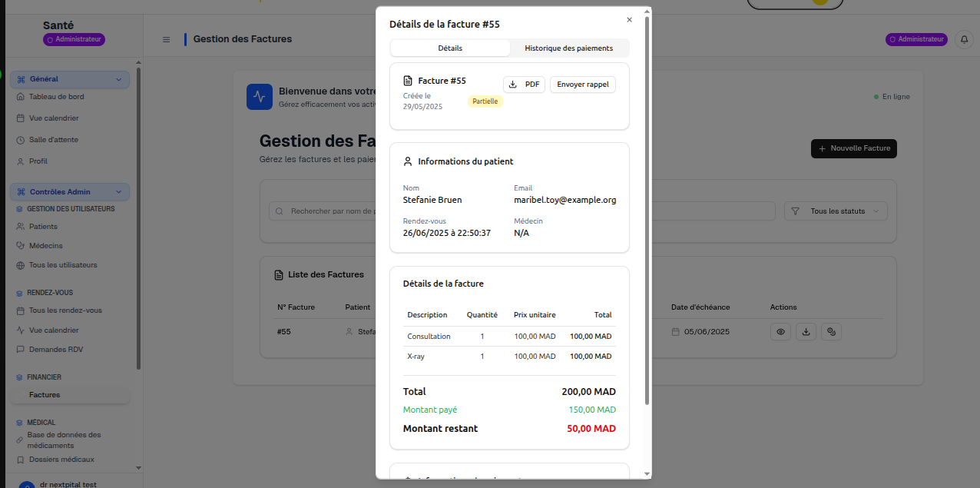Image resolution: width=980 pixels, height=488 pixels.
Task: Open the Tous les statuts filter dropdown
Action: point(836,211)
